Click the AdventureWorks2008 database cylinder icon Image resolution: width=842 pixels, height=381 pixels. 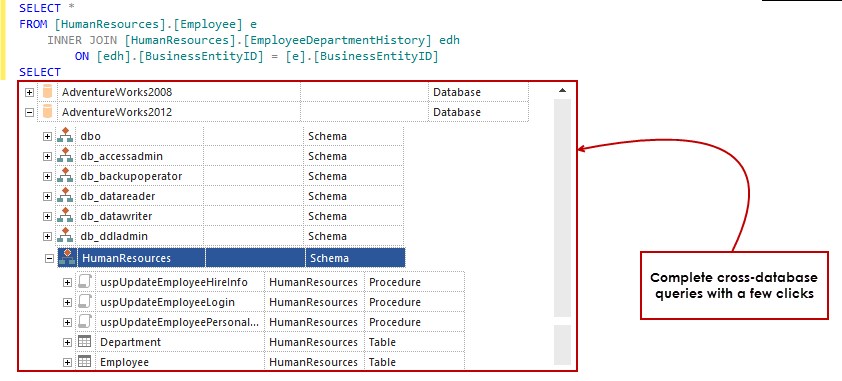[48, 92]
